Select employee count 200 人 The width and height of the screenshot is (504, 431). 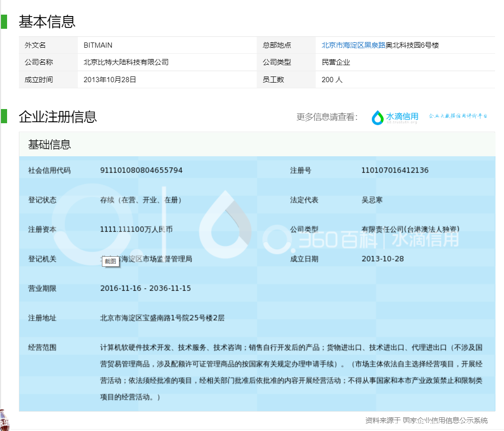click(332, 80)
